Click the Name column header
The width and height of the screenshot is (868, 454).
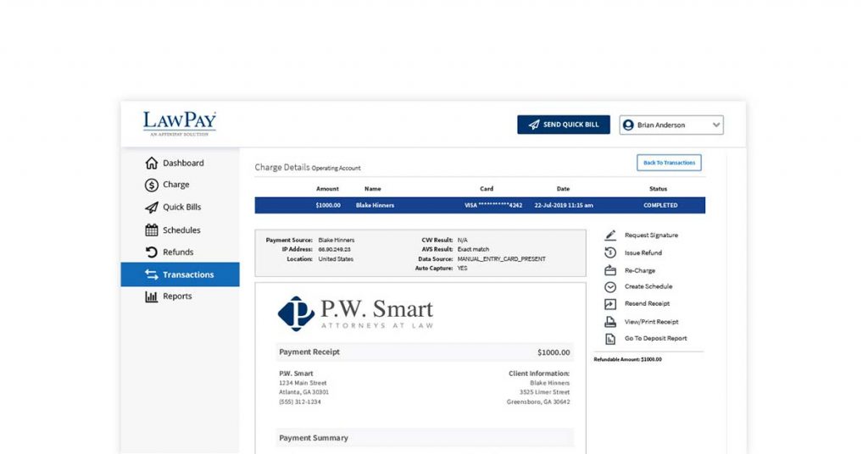[373, 189]
